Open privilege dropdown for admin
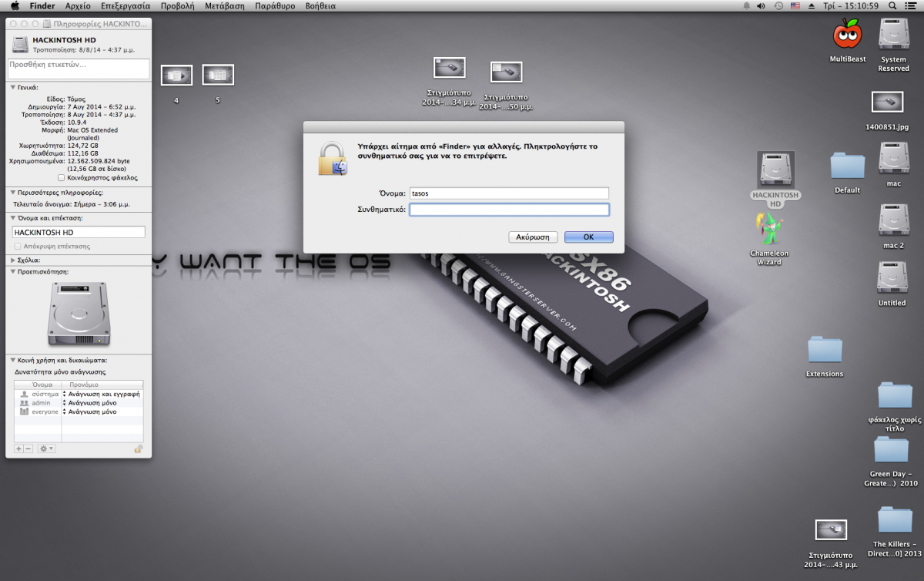 click(x=102, y=403)
